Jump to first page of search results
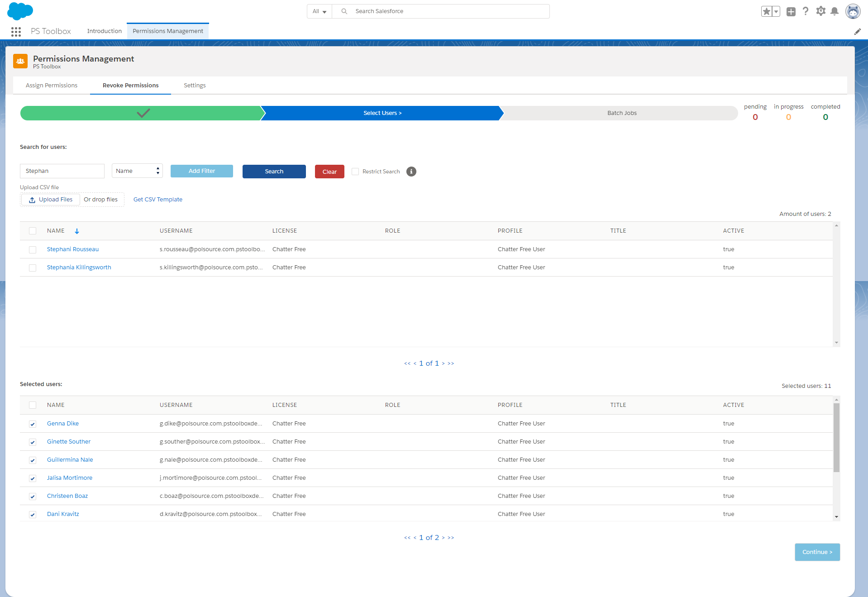 [407, 363]
